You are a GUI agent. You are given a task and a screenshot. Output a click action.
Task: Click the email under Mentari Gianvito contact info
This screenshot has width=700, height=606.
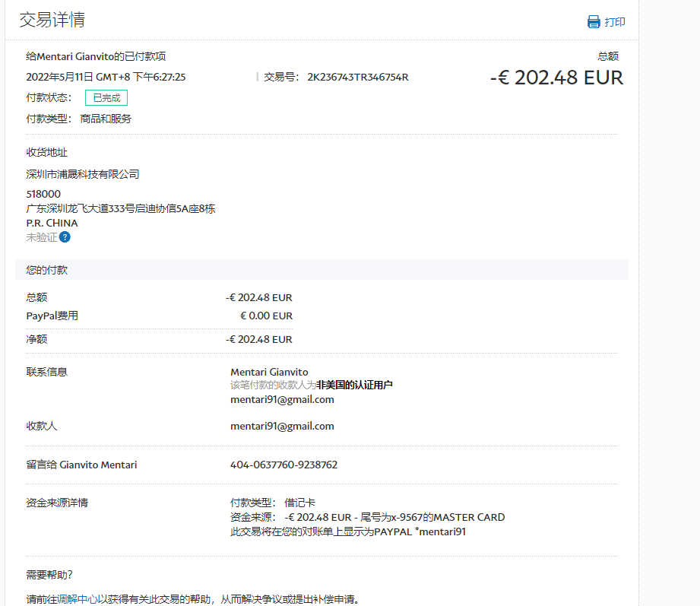coord(282,399)
